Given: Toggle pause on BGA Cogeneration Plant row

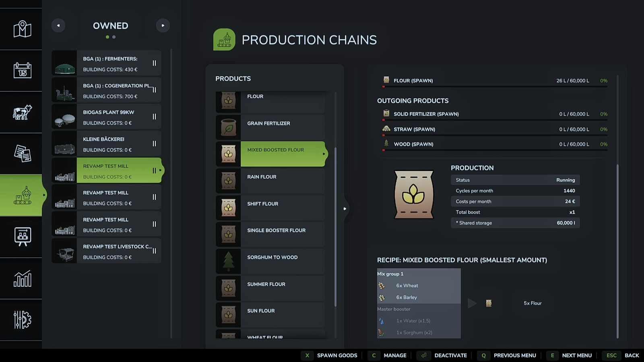Looking at the screenshot, I should [x=154, y=90].
